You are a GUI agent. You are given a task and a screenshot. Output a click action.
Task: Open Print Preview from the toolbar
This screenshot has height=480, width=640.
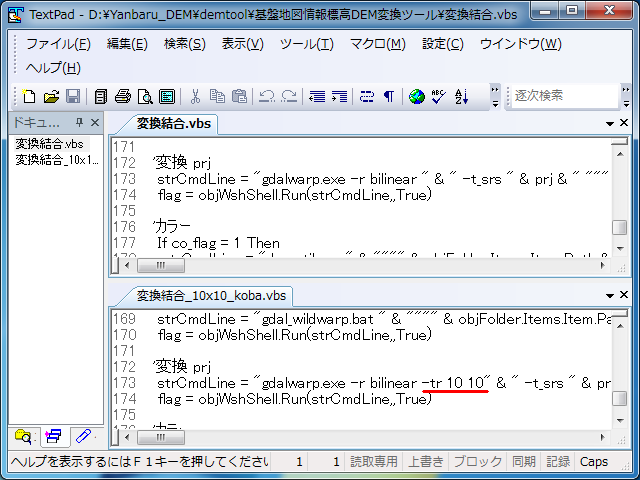(x=145, y=96)
